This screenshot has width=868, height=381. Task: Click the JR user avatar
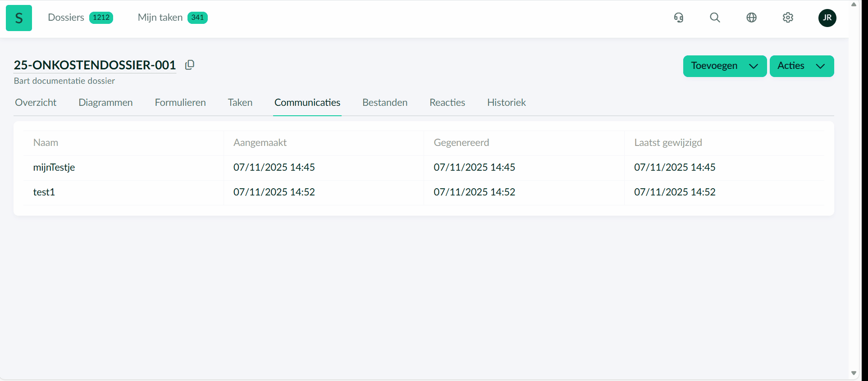coord(827,18)
